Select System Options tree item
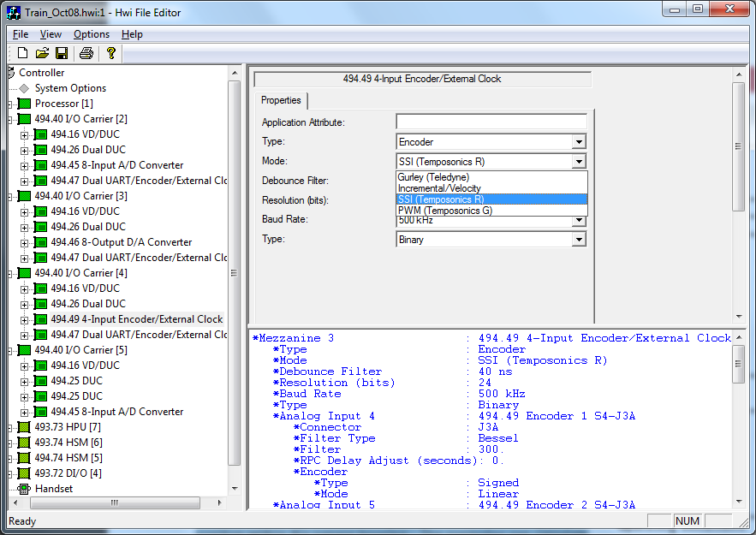 pos(70,88)
